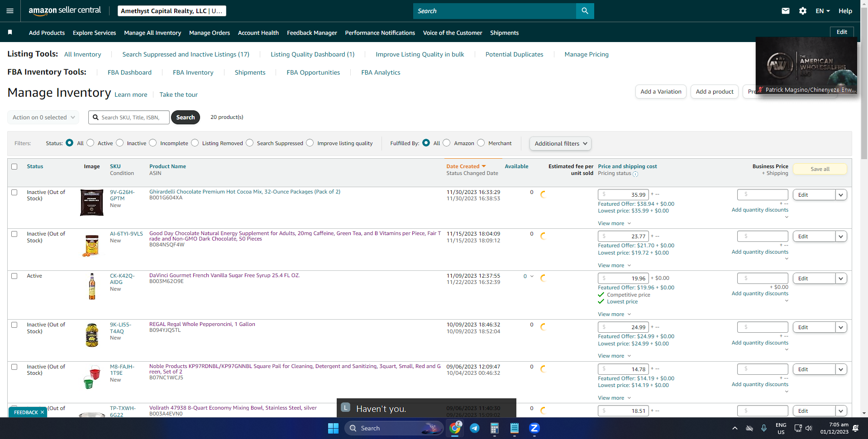
Task: Open the Windows Start menu
Action: click(x=333, y=428)
